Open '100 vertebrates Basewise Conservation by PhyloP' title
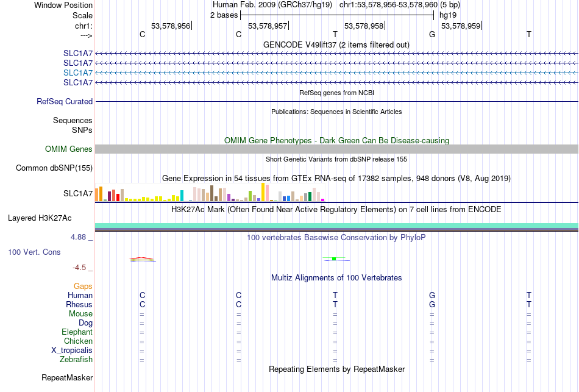The image size is (579, 392). point(336,238)
